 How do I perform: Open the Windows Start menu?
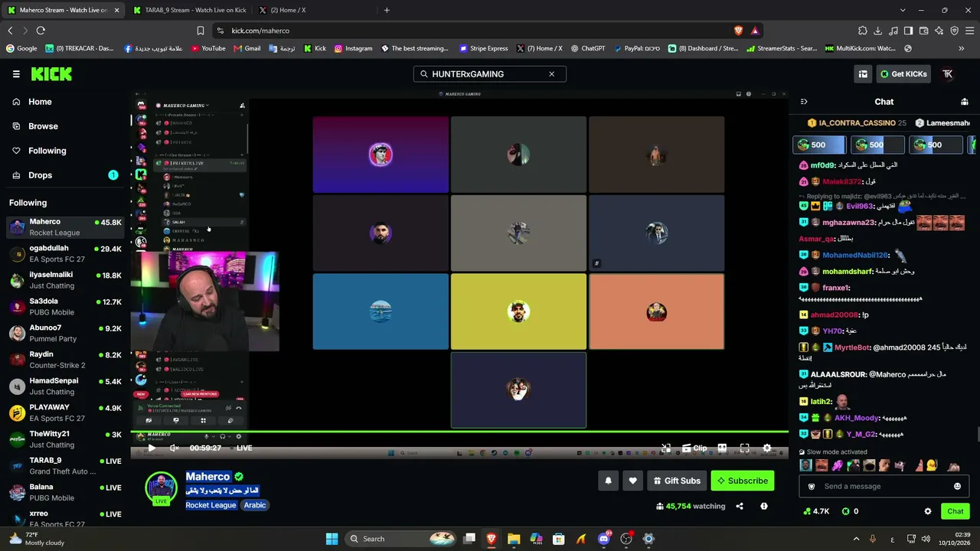click(332, 539)
